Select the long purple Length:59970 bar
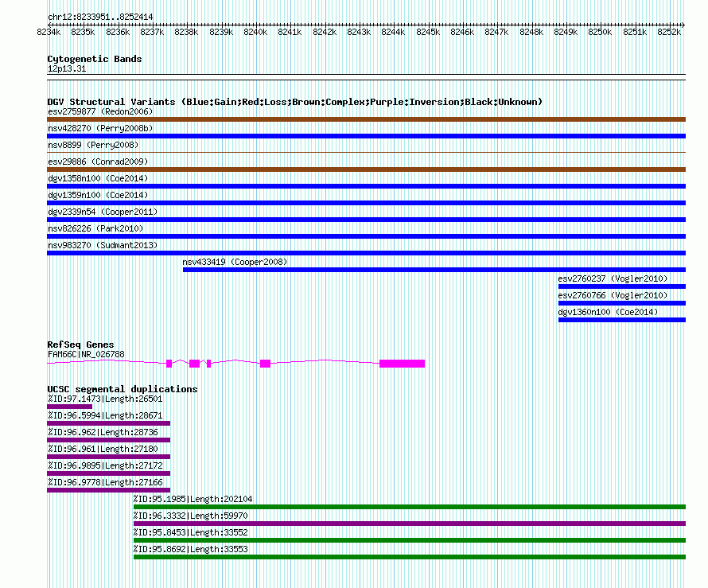 pyautogui.click(x=410, y=524)
